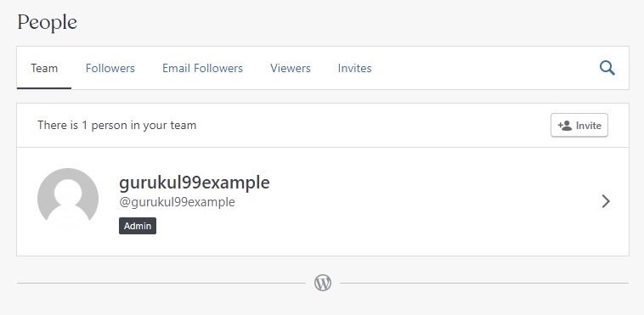644x315 pixels.
Task: Click the empty tab bar space before the search icon
Action: [484, 68]
